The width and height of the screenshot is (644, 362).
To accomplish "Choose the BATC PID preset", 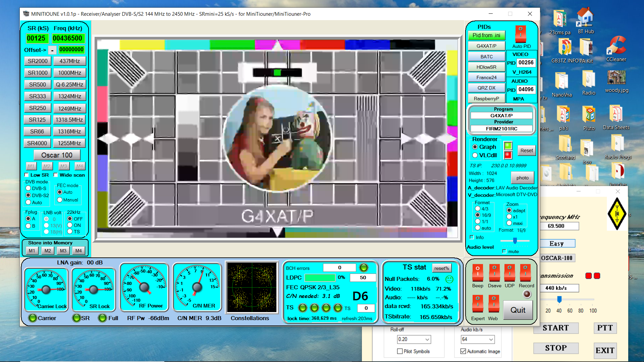I will [486, 57].
